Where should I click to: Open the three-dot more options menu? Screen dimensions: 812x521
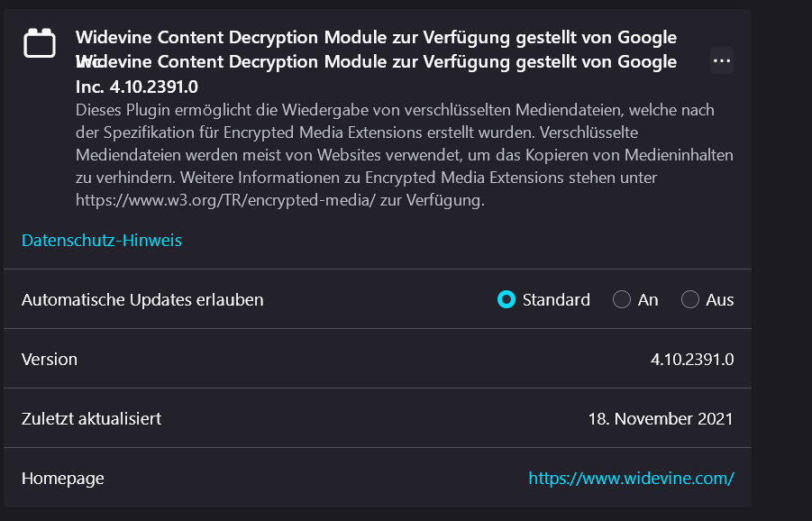[x=721, y=60]
